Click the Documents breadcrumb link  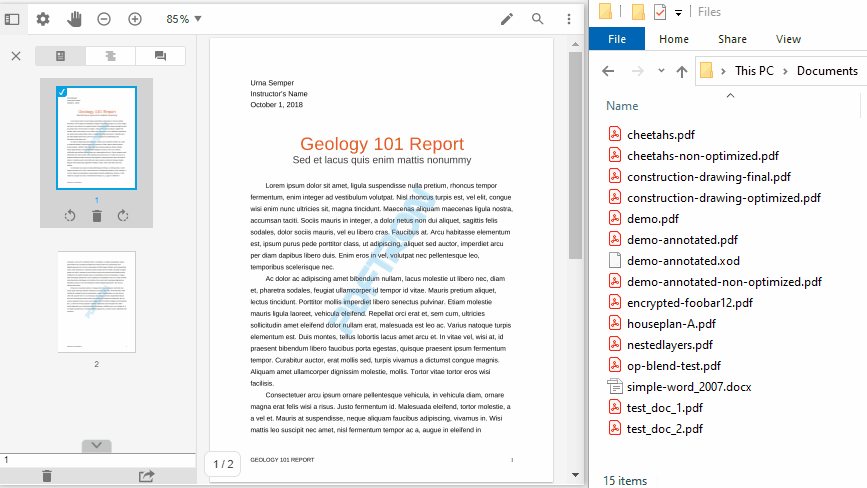826,71
